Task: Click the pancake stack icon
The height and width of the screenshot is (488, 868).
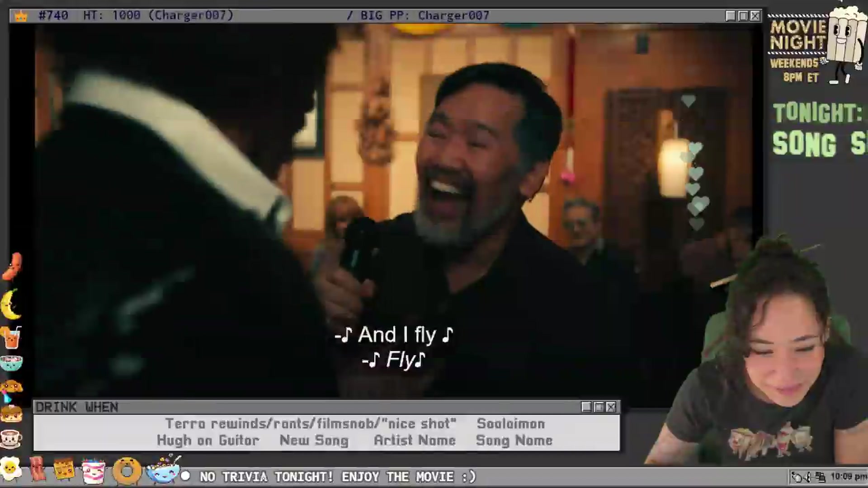Action: coord(11,413)
